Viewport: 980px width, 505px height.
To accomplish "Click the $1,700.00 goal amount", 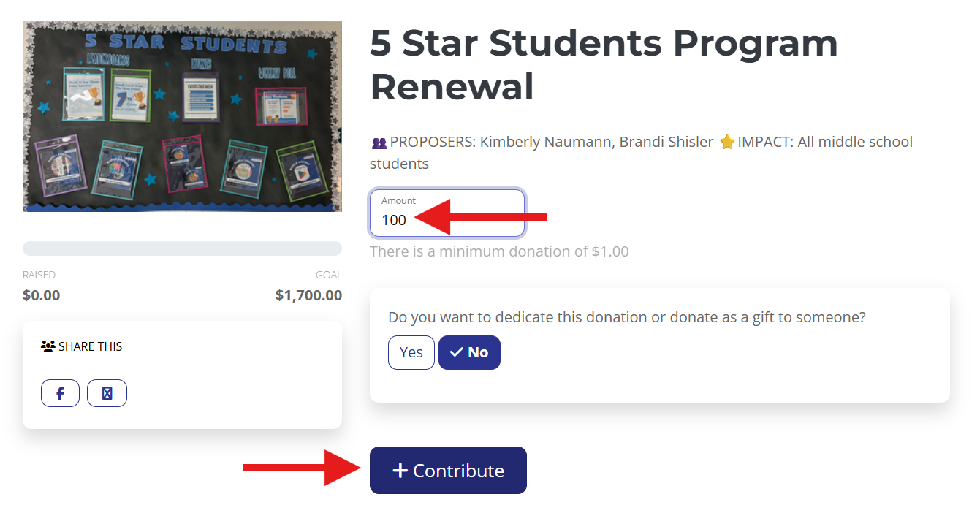I will coord(308,295).
